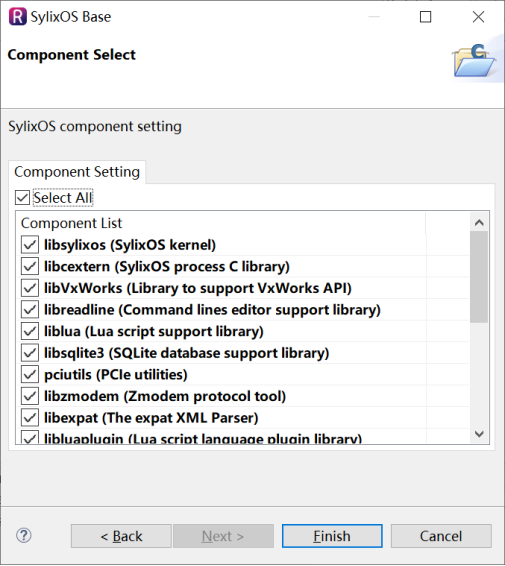The image size is (505, 566).
Task: Click the Finish button
Action: pyautogui.click(x=332, y=536)
